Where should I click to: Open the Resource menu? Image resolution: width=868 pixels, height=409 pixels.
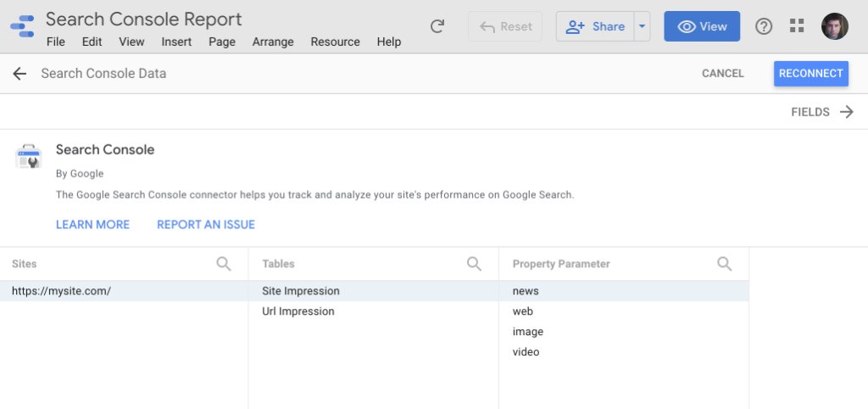pos(335,42)
